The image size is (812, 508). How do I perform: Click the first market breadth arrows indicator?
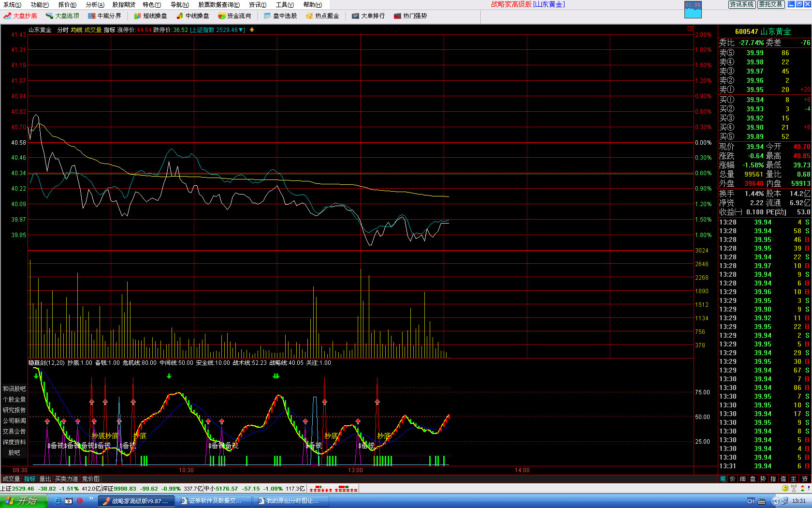pos(321,489)
